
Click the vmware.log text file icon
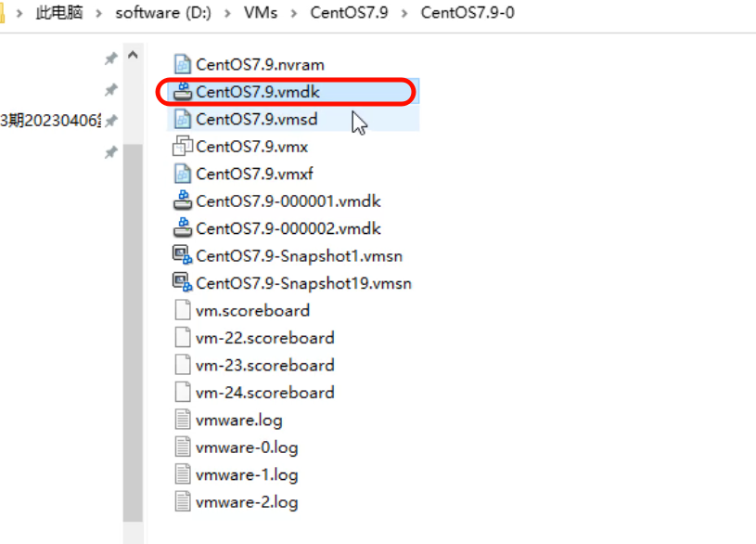coord(183,420)
